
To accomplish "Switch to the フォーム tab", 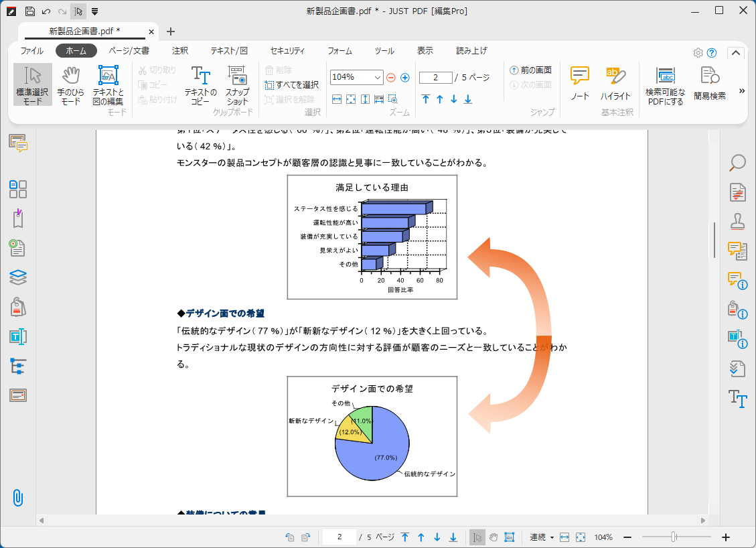I will pos(339,51).
